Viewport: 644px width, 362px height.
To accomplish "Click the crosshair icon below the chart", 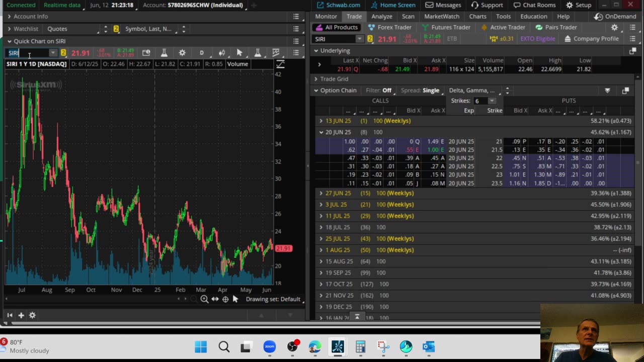I will [225, 299].
